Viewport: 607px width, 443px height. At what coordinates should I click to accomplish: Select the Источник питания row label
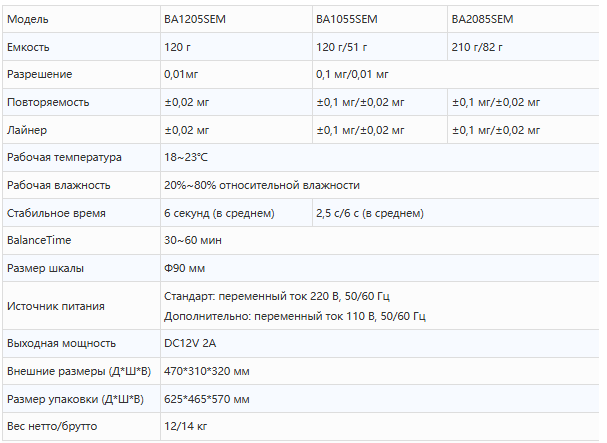click(56, 306)
